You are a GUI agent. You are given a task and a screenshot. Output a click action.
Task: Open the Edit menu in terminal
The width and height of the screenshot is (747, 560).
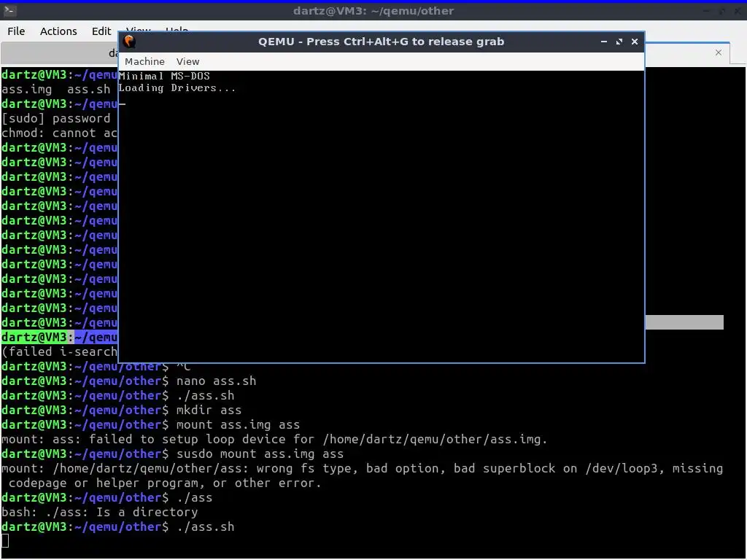click(x=101, y=31)
